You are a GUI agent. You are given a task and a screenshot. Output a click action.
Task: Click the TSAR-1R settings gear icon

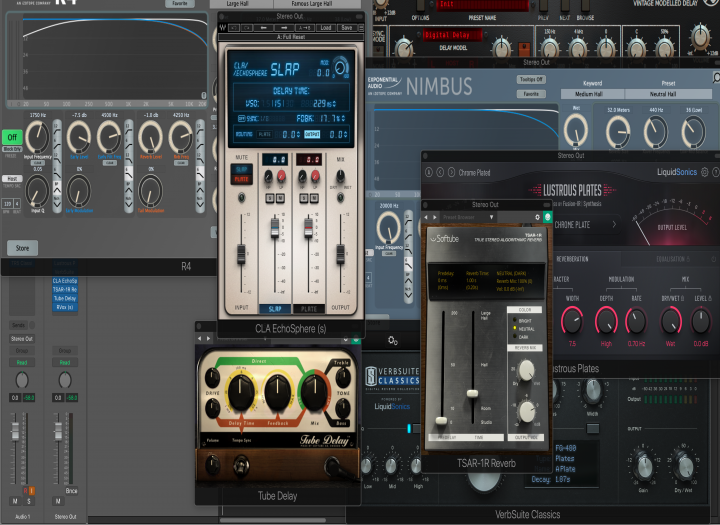pos(537,217)
